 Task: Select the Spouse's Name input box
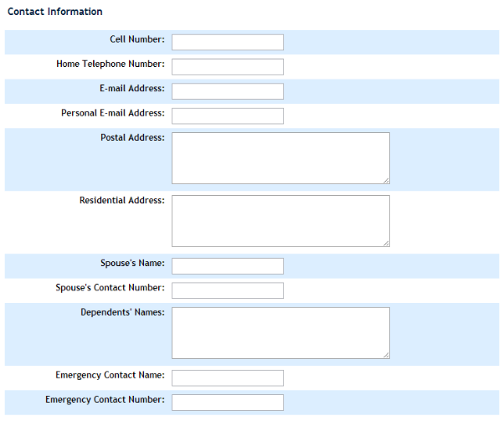click(x=228, y=266)
